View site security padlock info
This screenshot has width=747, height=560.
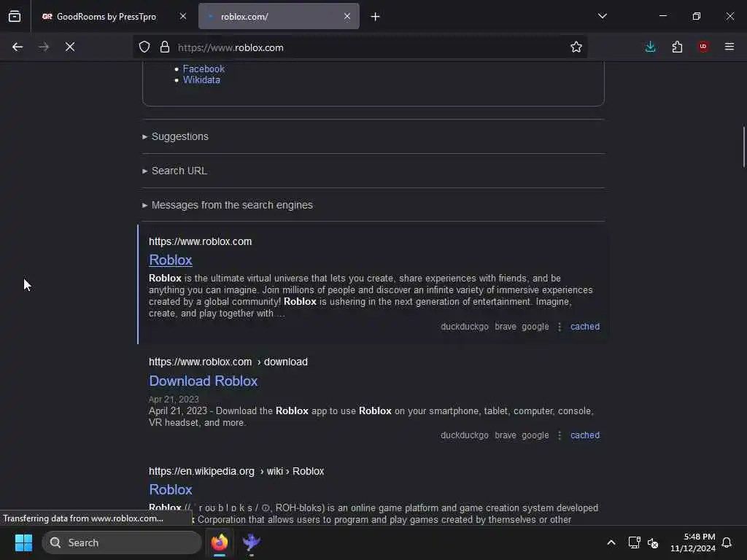pos(165,47)
